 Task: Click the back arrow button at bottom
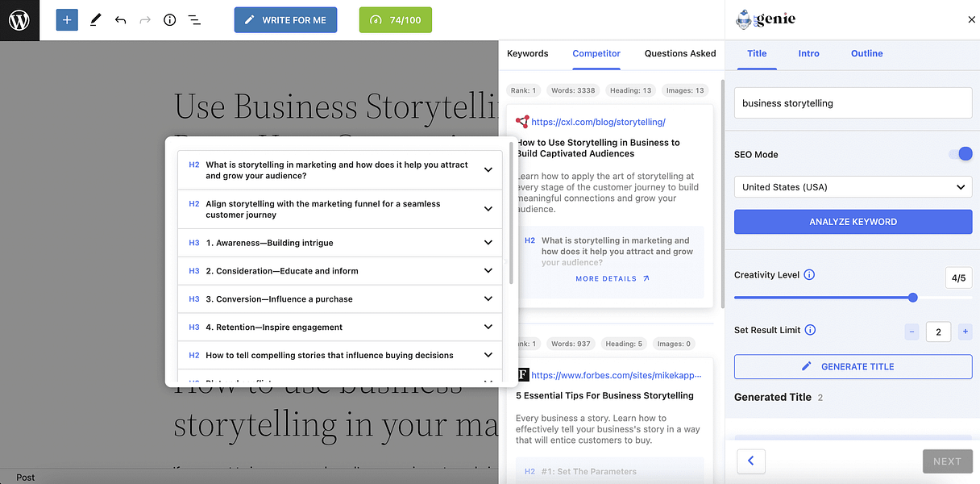coord(751,461)
